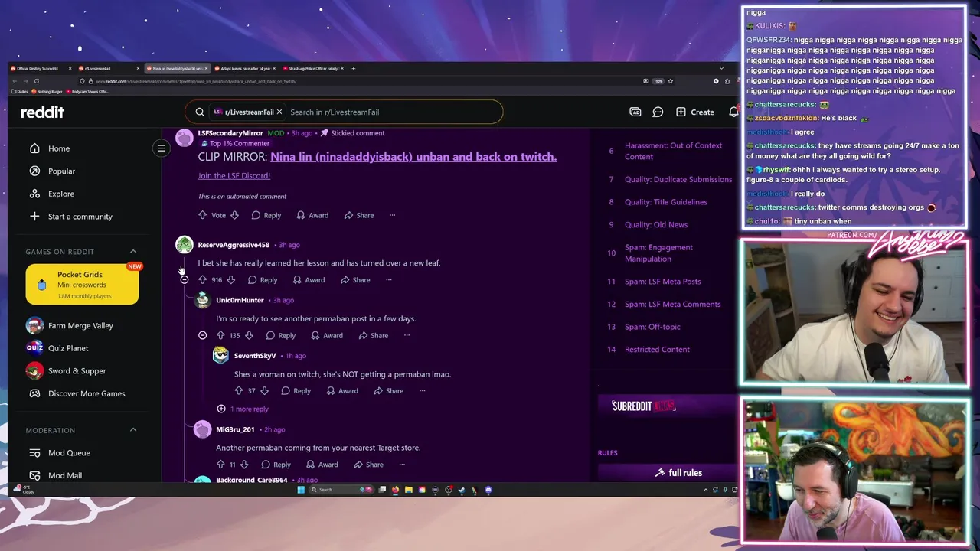This screenshot has width=980, height=551.
Task: Upvote MIG3ru_201's comment
Action: pos(220,465)
